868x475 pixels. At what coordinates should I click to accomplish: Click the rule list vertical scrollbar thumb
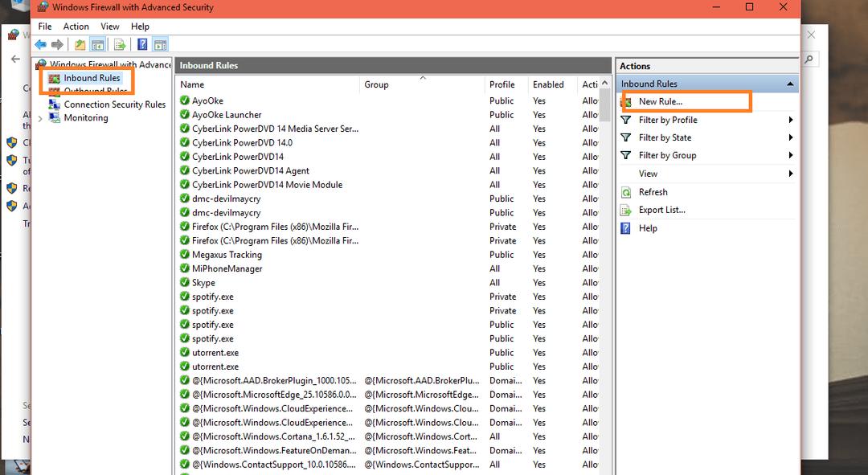point(605,106)
